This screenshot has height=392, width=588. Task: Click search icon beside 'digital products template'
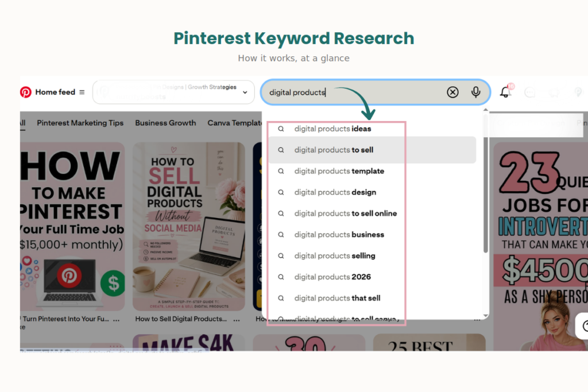click(x=281, y=171)
